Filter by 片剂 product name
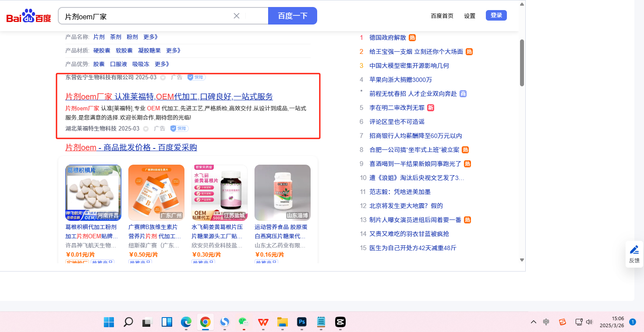The height and width of the screenshot is (332, 644). 99,37
